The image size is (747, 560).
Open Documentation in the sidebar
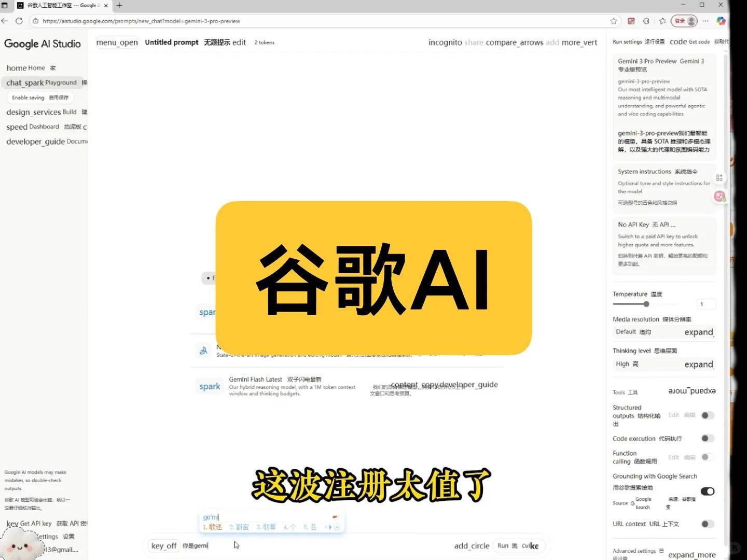click(x=46, y=142)
